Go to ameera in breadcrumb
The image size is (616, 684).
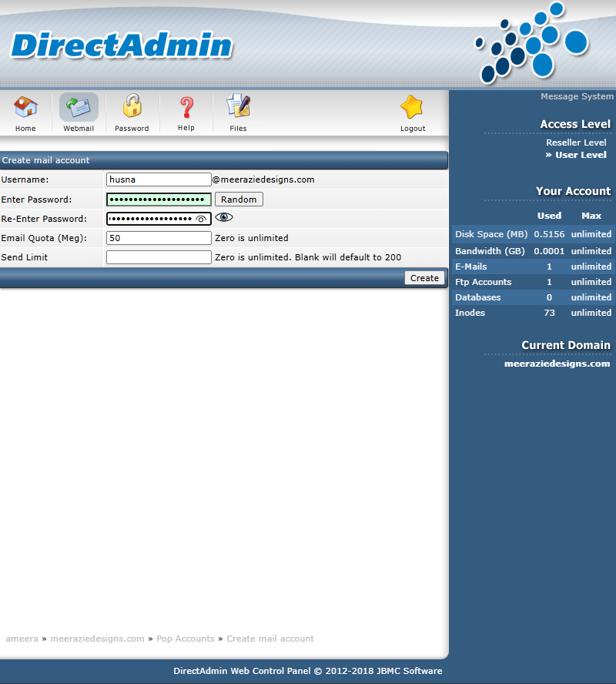(x=22, y=639)
